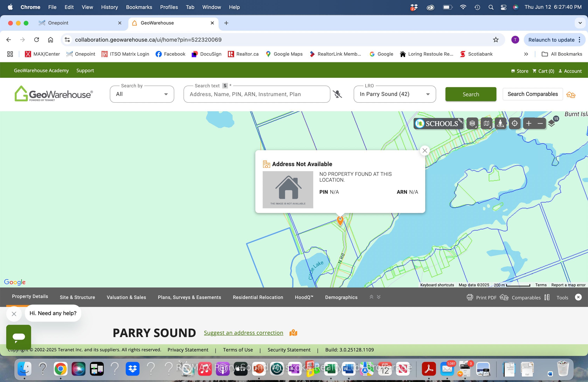This screenshot has width=588, height=382.
Task: Select the HoodQ tab
Action: 304,297
